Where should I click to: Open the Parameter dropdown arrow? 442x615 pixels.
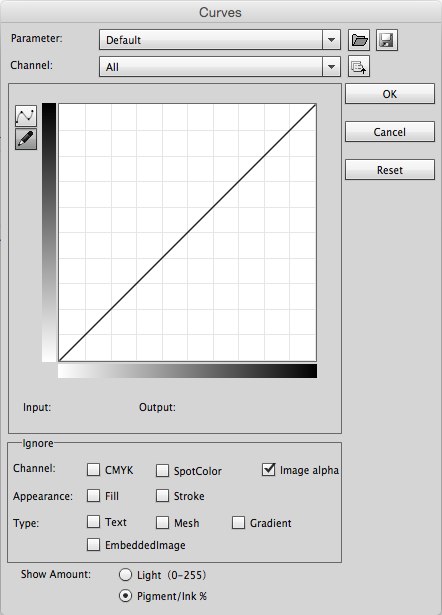pos(331,40)
